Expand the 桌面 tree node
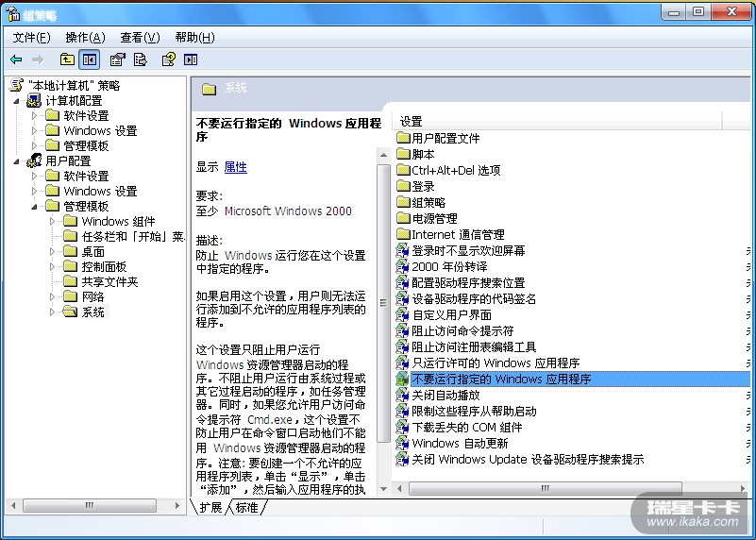756x540 pixels. coord(53,252)
